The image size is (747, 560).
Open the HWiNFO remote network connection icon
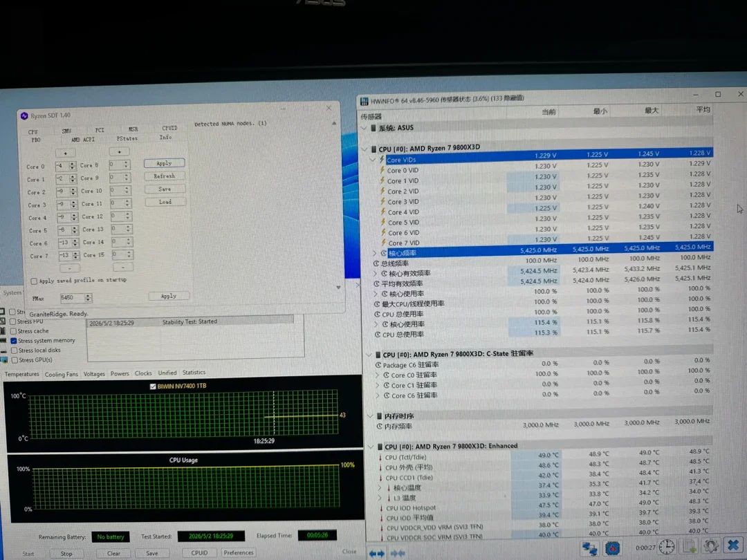point(590,548)
